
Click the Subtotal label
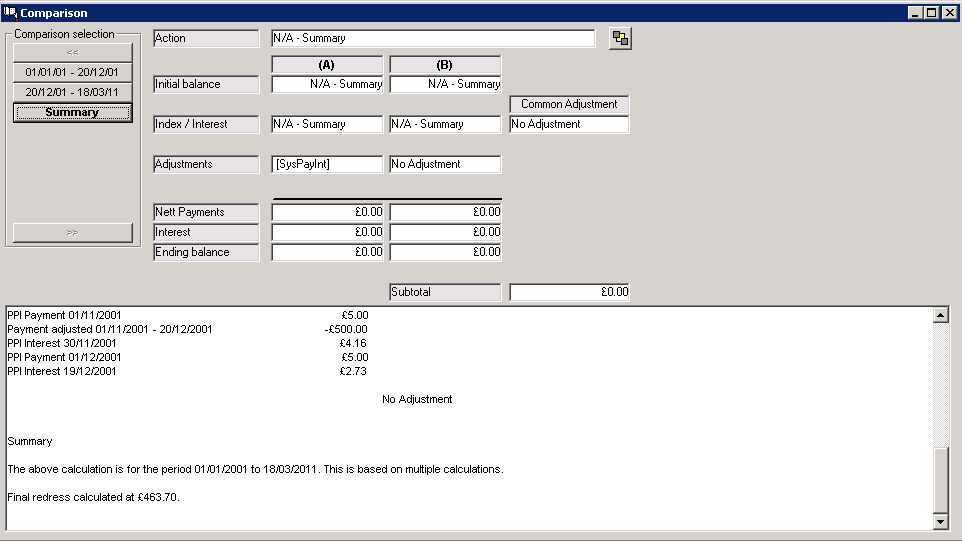coord(445,292)
